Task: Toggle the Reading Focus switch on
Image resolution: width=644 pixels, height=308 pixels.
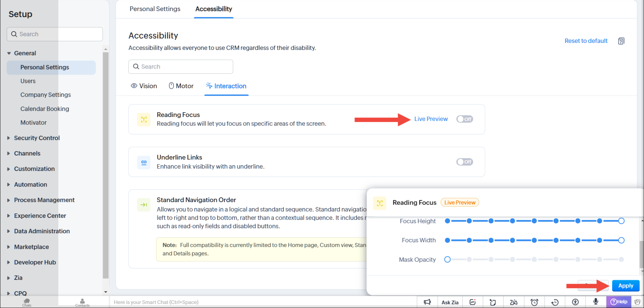Action: click(x=464, y=119)
